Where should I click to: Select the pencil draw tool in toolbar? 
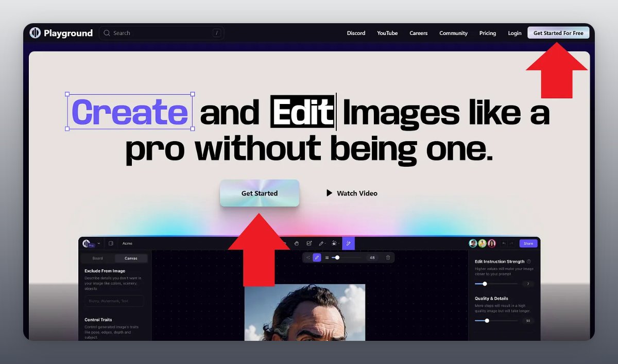coord(321,244)
